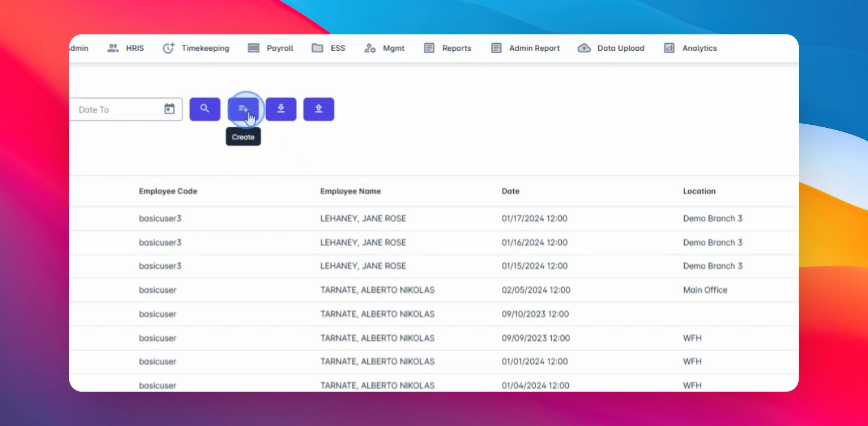
Task: Open the HRIS menu
Action: (x=125, y=49)
